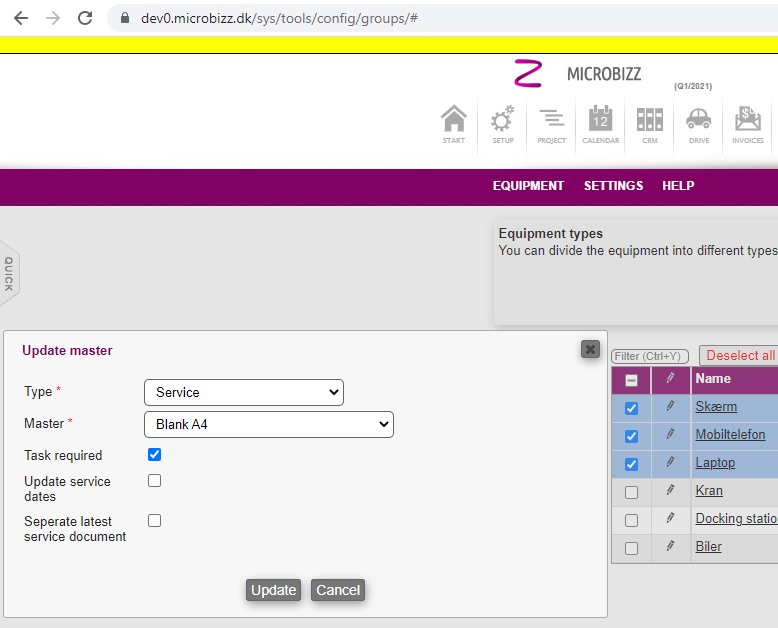Open the Project icon
778x628 pixels.
[551, 124]
